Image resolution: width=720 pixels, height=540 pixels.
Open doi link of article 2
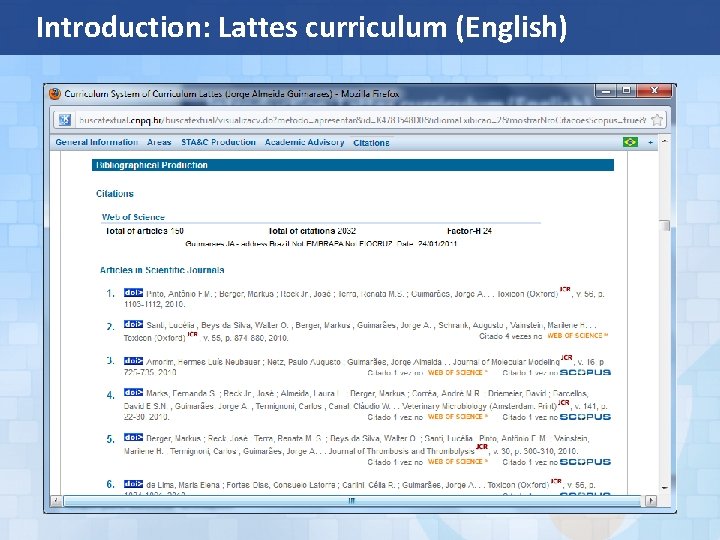point(133,324)
